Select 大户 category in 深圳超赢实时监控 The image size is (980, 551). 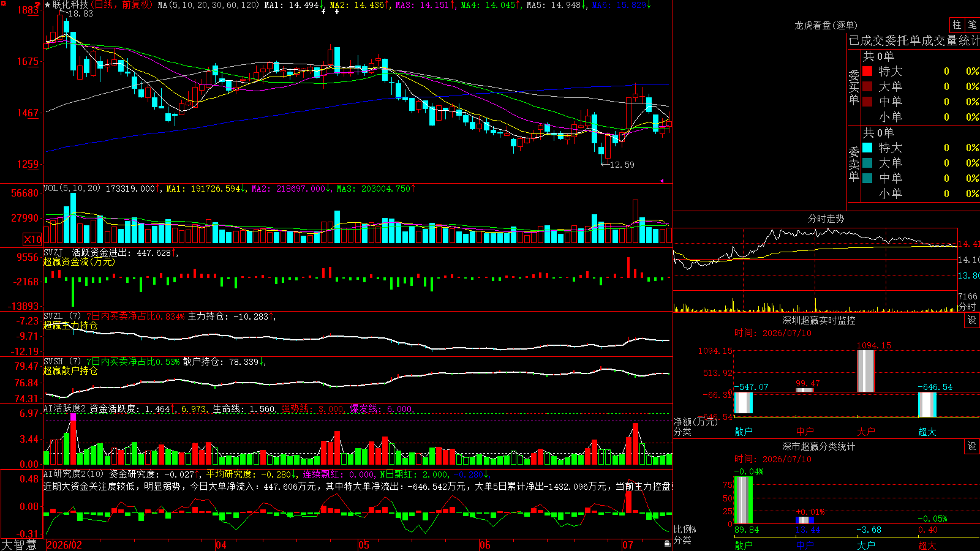(x=866, y=432)
